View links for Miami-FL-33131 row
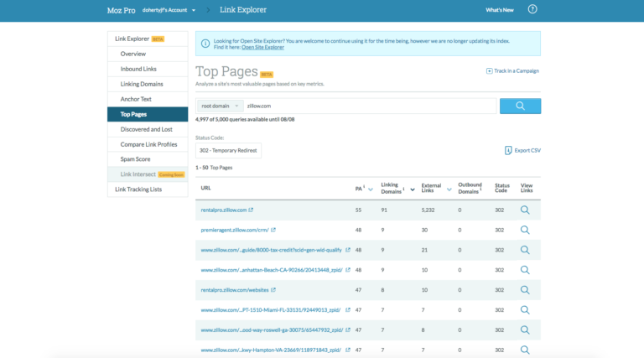644x358 pixels. coord(525,310)
